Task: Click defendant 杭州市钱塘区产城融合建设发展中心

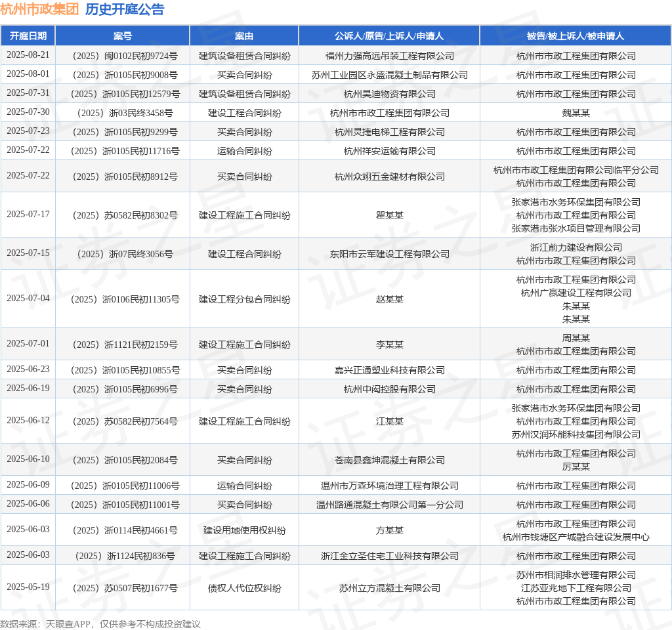Action: (576, 537)
